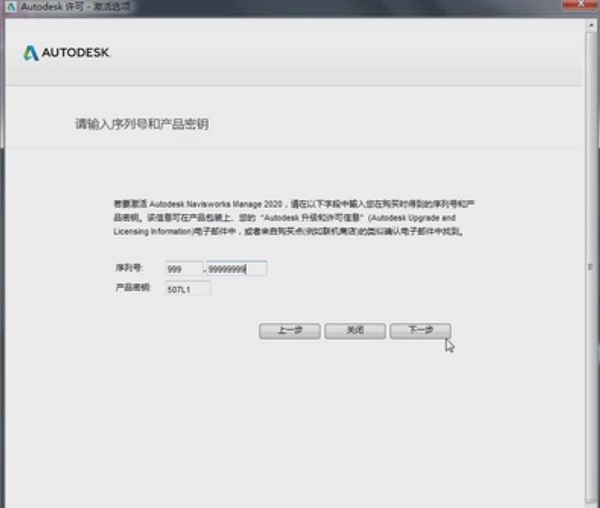Click the 上一步 (Back) button
Image resolution: width=600 pixels, height=508 pixels.
coord(290,331)
